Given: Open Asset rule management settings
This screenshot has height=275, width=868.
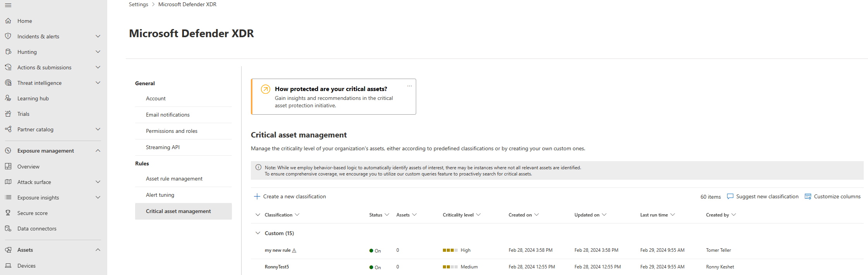Looking at the screenshot, I should [174, 179].
